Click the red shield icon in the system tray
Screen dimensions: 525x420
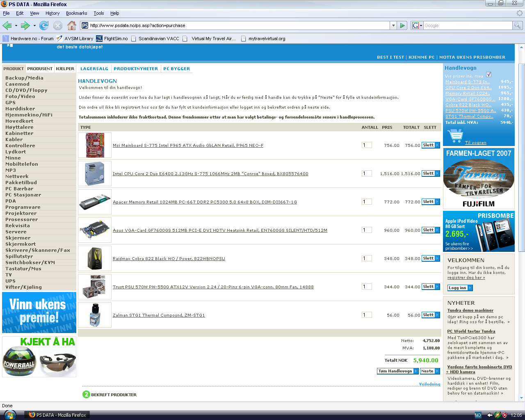tap(504, 415)
